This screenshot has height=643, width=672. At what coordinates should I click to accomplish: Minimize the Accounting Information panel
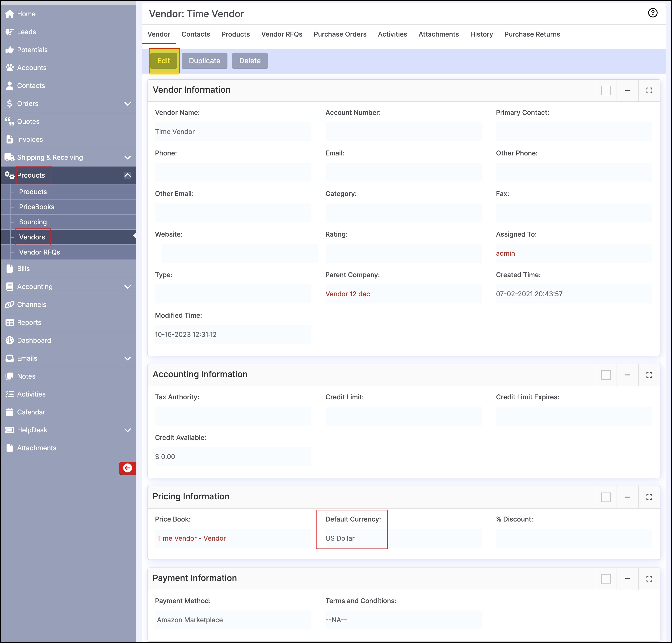coord(627,375)
